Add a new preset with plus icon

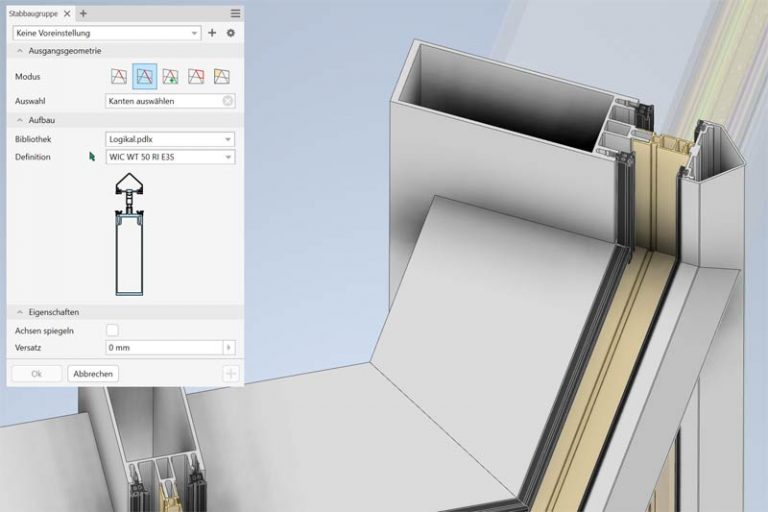click(x=212, y=33)
